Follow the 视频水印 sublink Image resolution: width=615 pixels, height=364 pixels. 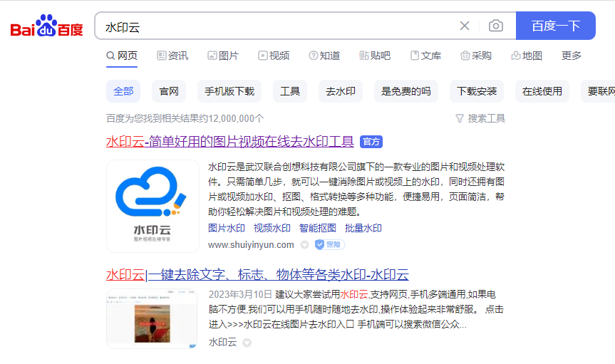(x=272, y=228)
